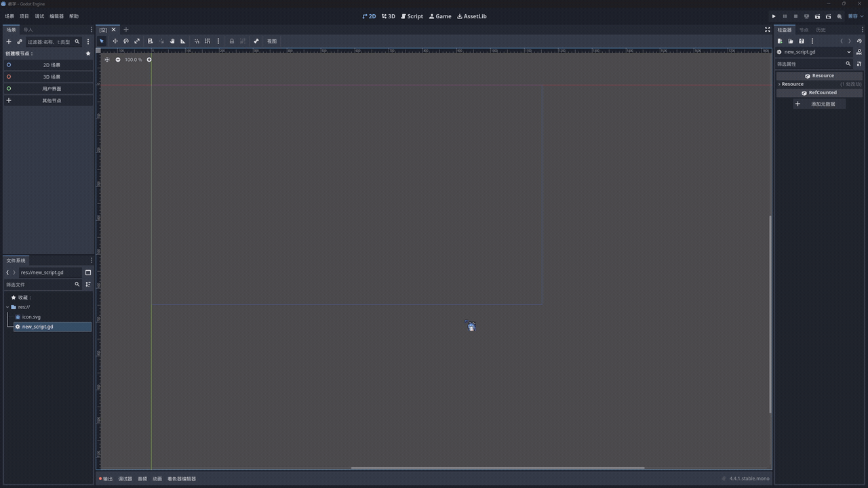Toggle grid snap in the toolbar

coord(208,41)
